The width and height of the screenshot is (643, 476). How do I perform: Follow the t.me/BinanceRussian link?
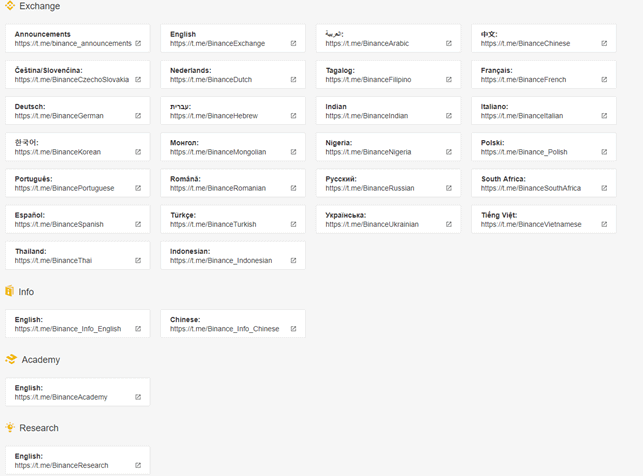click(370, 188)
